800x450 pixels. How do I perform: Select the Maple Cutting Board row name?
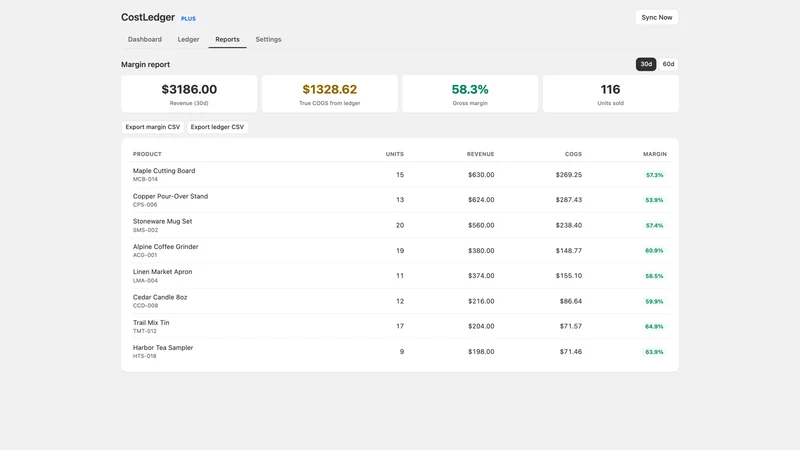coord(164,171)
